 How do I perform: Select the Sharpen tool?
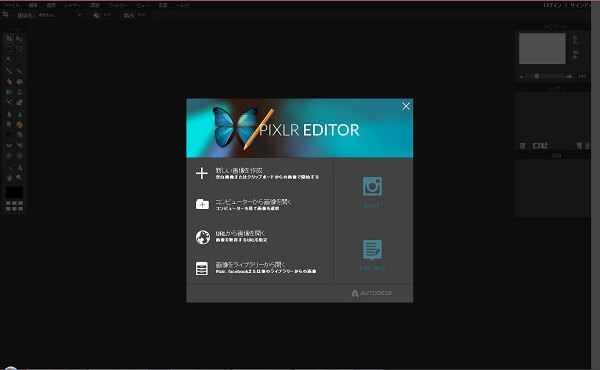click(x=19, y=114)
